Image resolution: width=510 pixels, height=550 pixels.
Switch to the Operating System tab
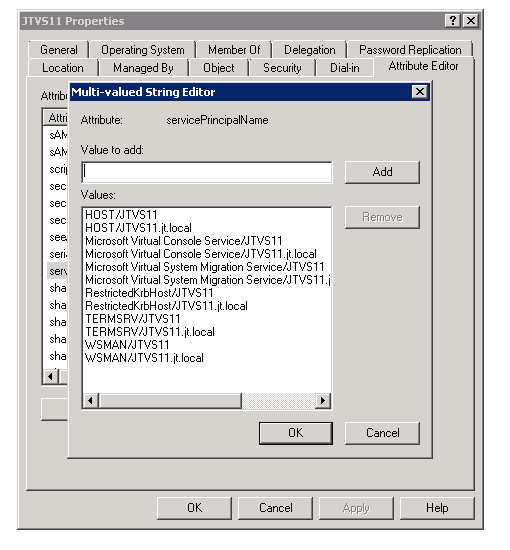(x=142, y=50)
